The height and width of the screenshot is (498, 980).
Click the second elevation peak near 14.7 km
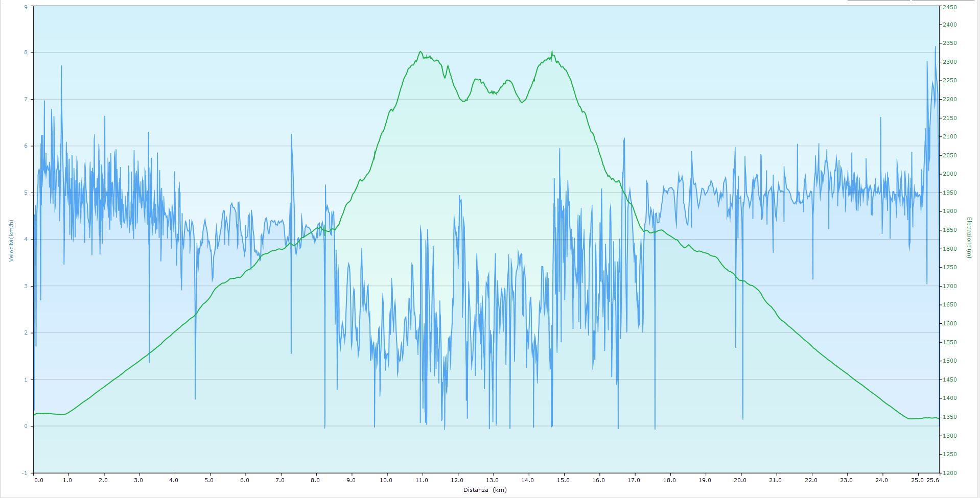(552, 51)
